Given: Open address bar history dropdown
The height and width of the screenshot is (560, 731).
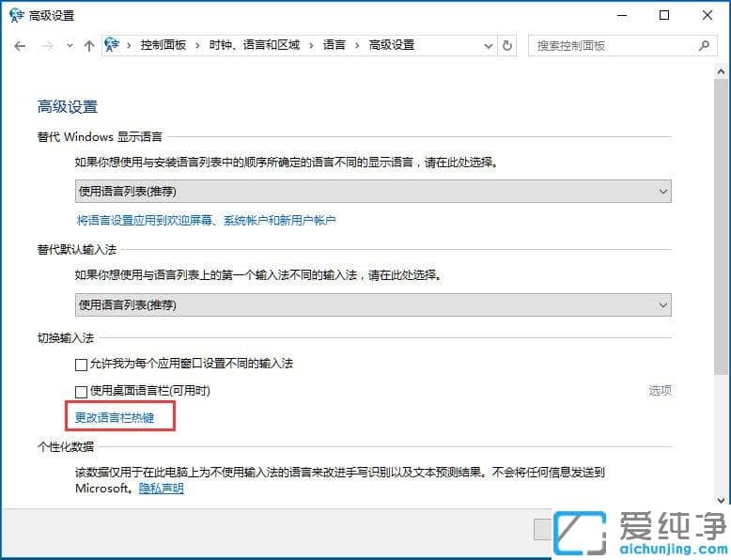Looking at the screenshot, I should point(488,45).
